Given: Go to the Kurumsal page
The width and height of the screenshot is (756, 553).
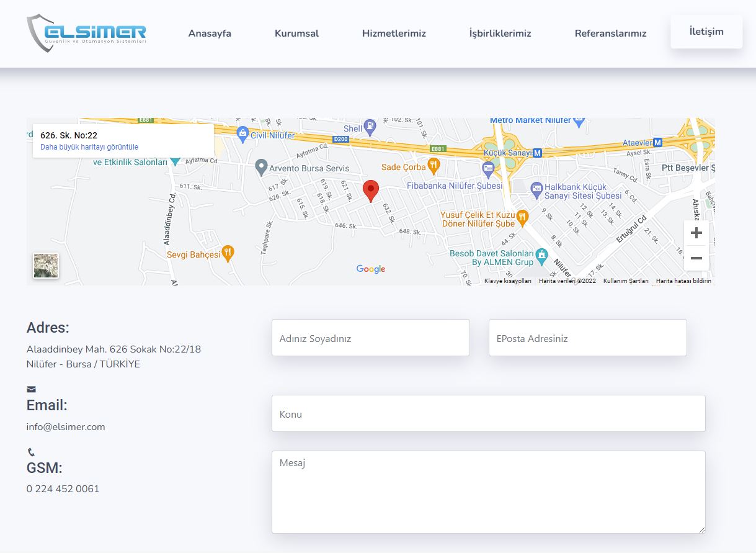Looking at the screenshot, I should pos(296,34).
